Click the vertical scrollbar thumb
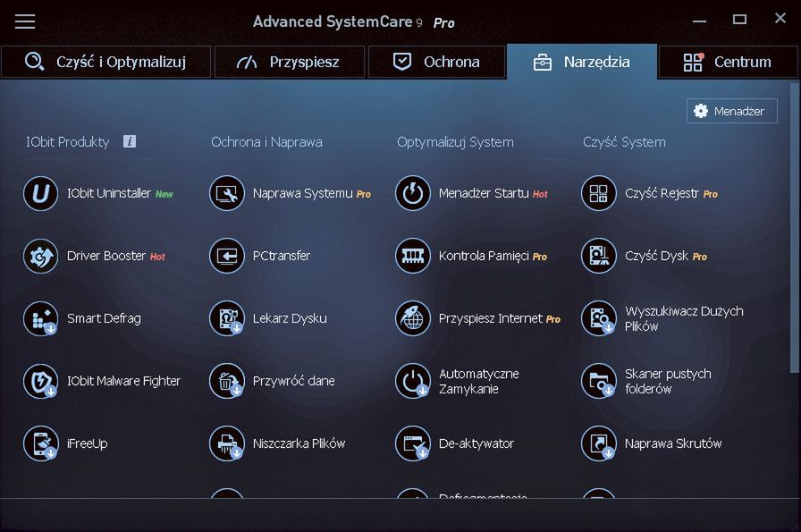This screenshot has width=801, height=532. point(794,227)
